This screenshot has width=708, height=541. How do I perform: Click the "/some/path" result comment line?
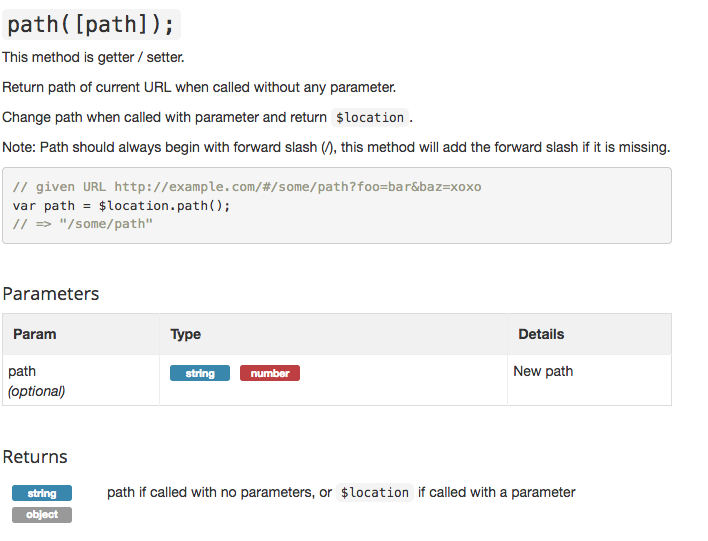[x=83, y=223]
